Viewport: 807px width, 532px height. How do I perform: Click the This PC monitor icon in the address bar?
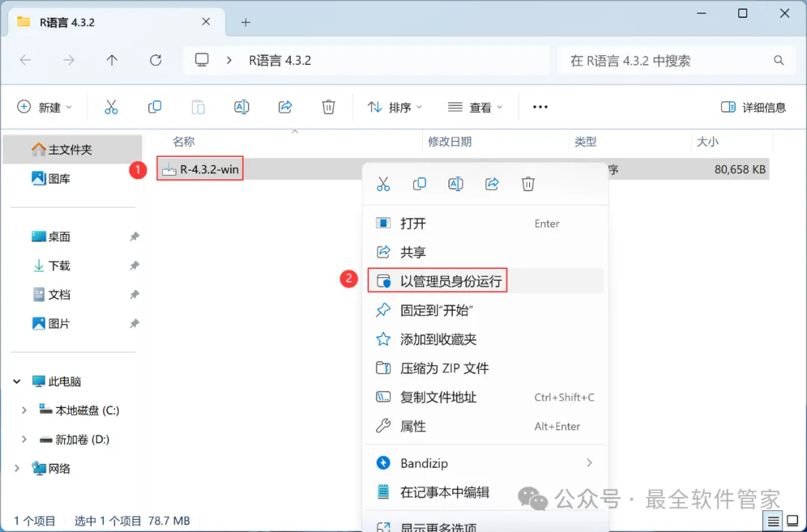[x=202, y=61]
